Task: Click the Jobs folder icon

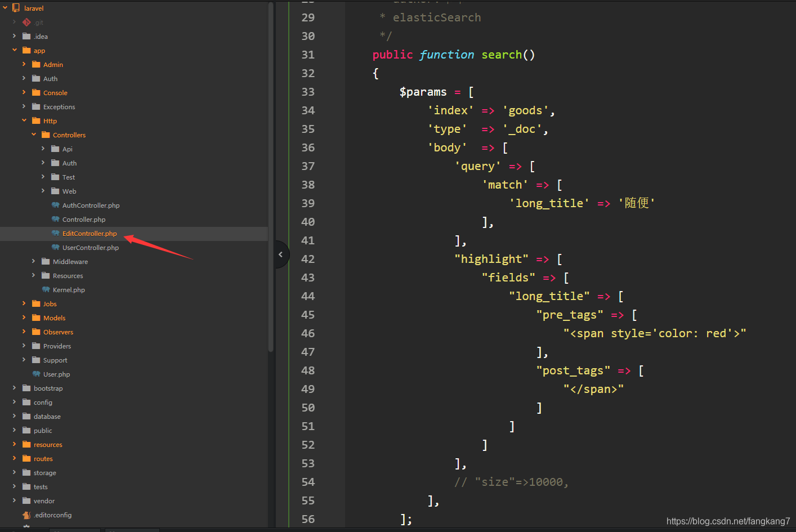Action: (x=36, y=303)
